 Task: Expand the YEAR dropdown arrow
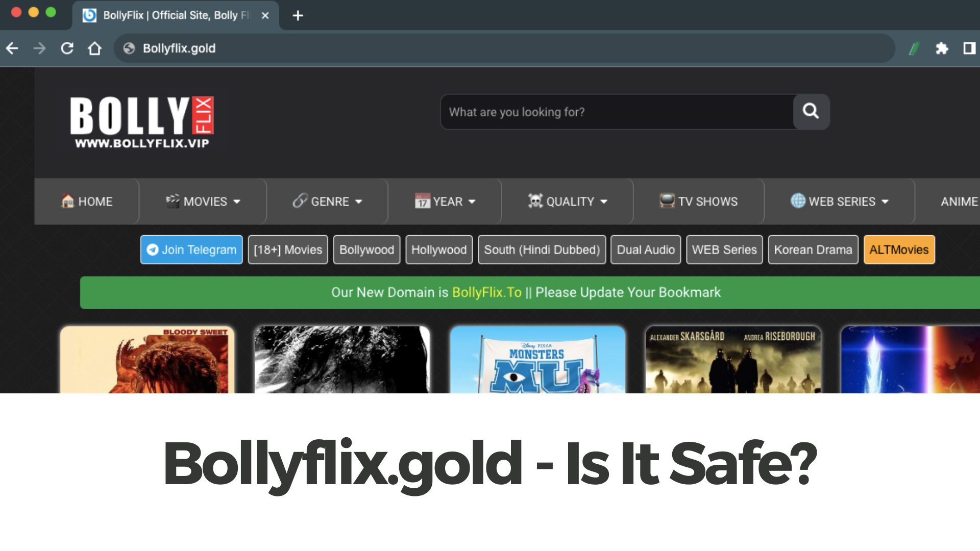point(472,202)
